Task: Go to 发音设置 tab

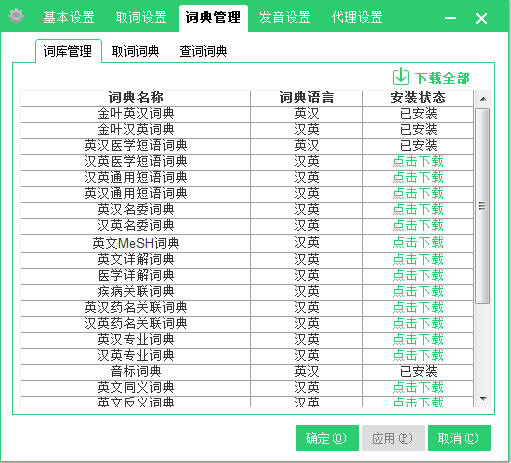Action: coord(285,17)
